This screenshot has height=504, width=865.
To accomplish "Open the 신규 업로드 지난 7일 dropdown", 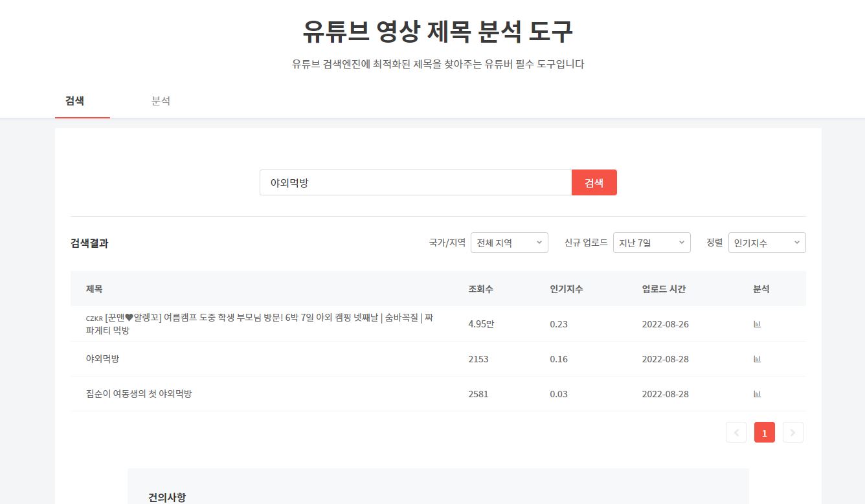I will [651, 243].
